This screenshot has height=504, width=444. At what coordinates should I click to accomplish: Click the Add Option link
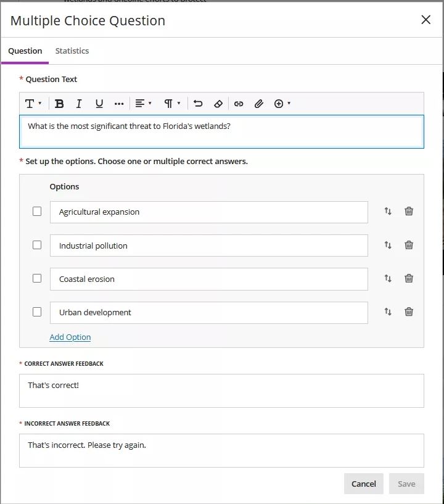[70, 337]
